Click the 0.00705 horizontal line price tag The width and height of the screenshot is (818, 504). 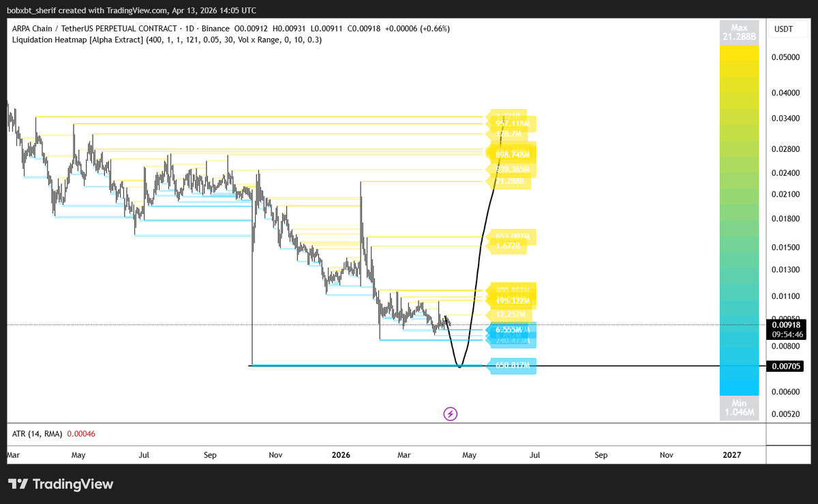[786, 366]
